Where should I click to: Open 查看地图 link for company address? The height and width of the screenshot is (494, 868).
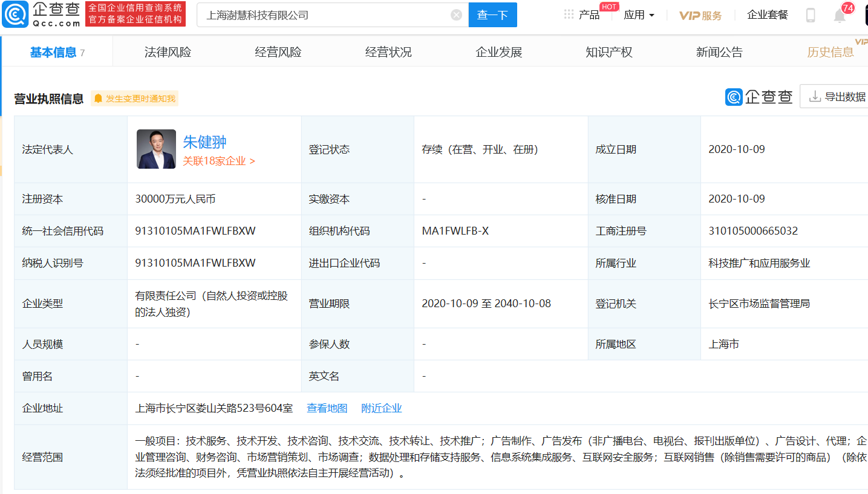[x=327, y=408]
